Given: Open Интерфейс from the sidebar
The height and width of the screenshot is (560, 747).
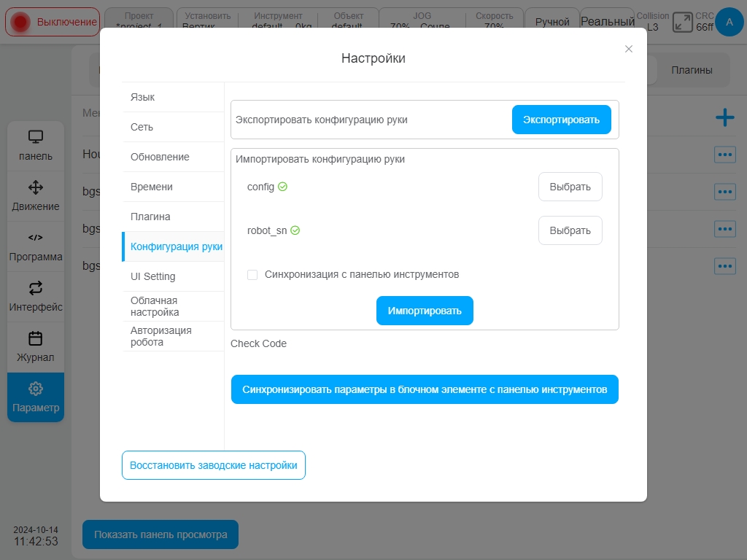Looking at the screenshot, I should point(36,297).
